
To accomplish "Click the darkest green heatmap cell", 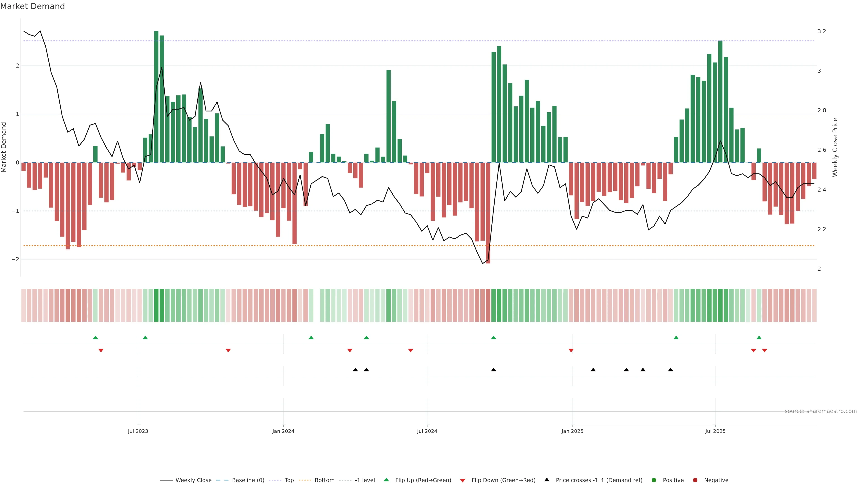I will tap(156, 305).
